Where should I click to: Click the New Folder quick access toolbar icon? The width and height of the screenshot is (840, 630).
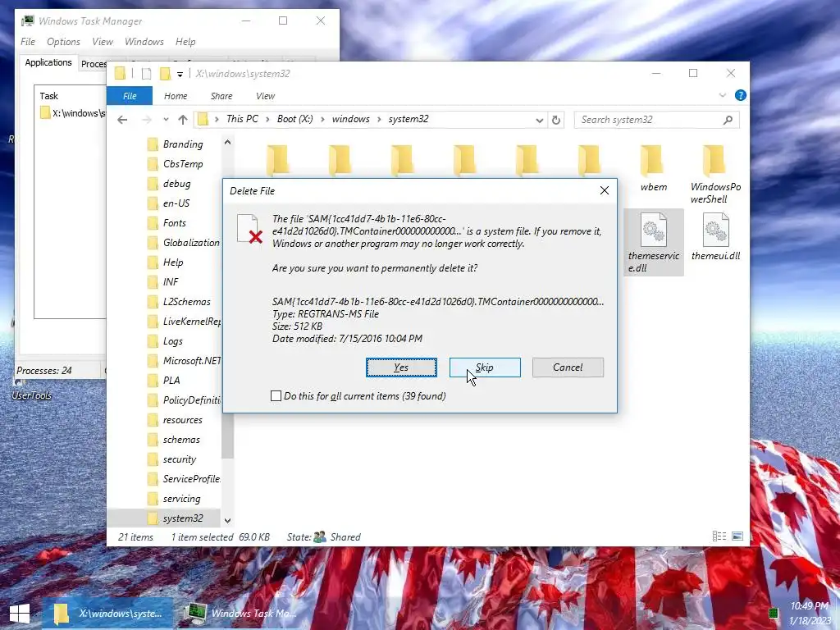166,74
